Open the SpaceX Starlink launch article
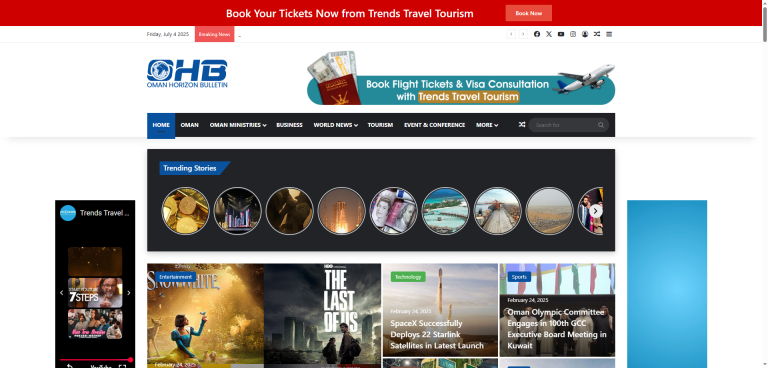This screenshot has height=368, width=768. pyautogui.click(x=436, y=334)
